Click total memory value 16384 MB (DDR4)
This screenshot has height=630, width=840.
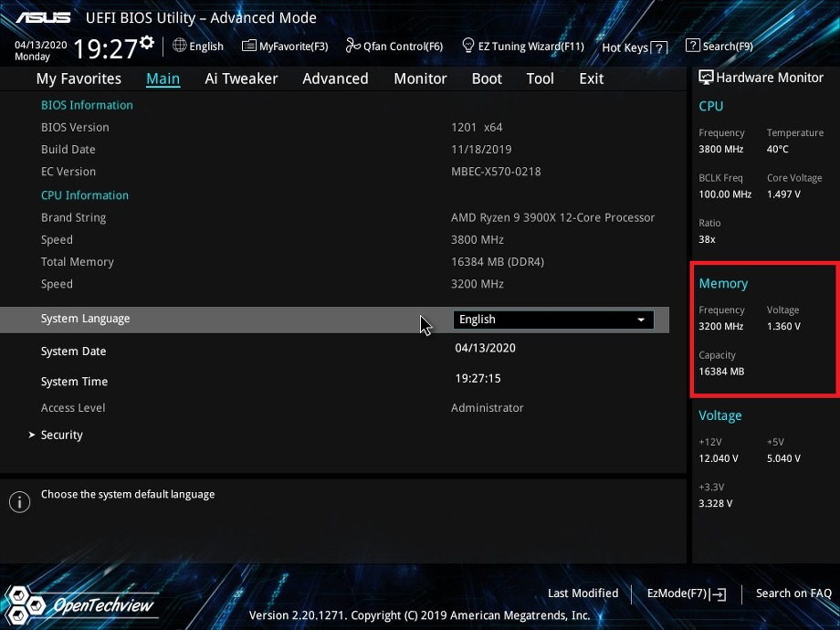pos(497,262)
